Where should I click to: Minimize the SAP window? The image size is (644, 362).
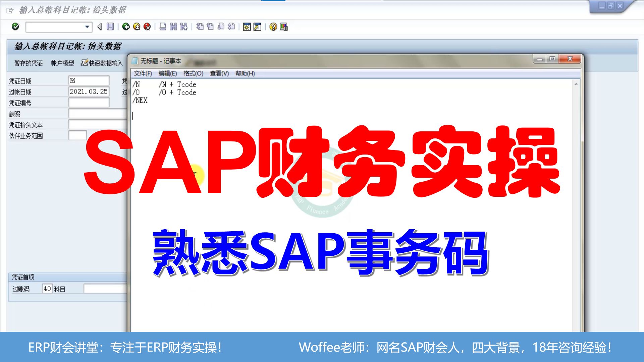coord(602,6)
